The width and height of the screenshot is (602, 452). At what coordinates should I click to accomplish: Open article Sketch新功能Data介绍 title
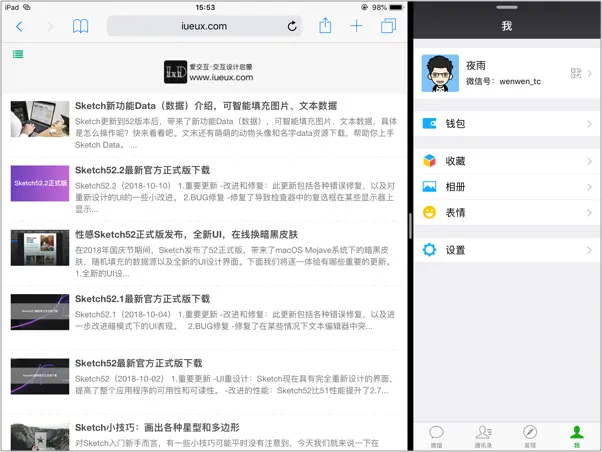tap(206, 106)
